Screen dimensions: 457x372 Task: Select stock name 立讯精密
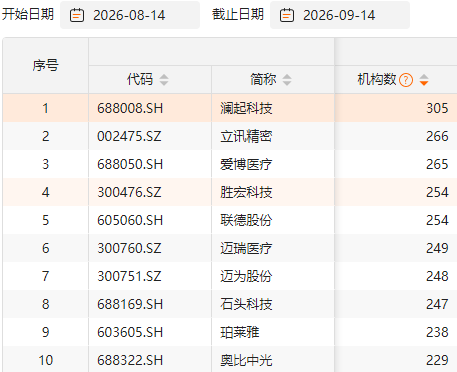(246, 136)
